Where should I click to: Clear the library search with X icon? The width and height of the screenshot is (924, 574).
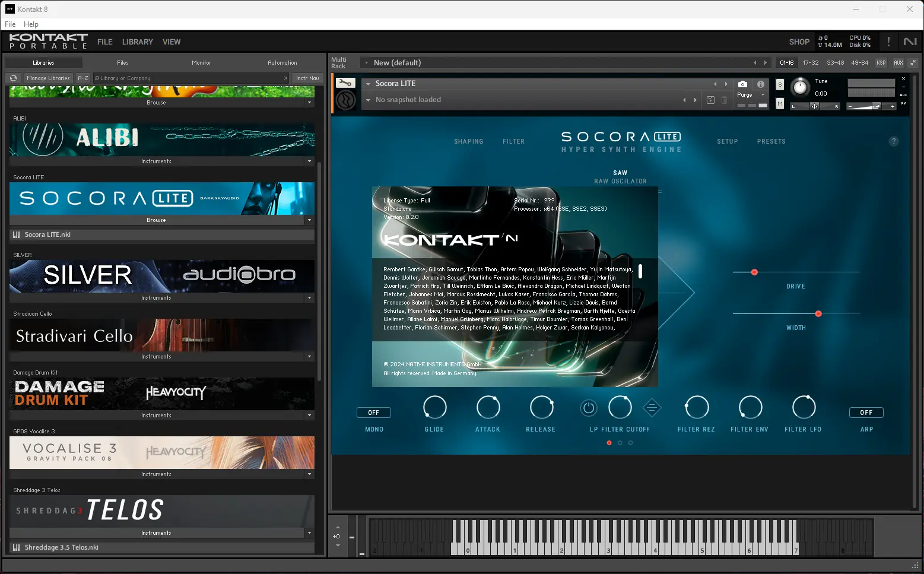coord(285,78)
